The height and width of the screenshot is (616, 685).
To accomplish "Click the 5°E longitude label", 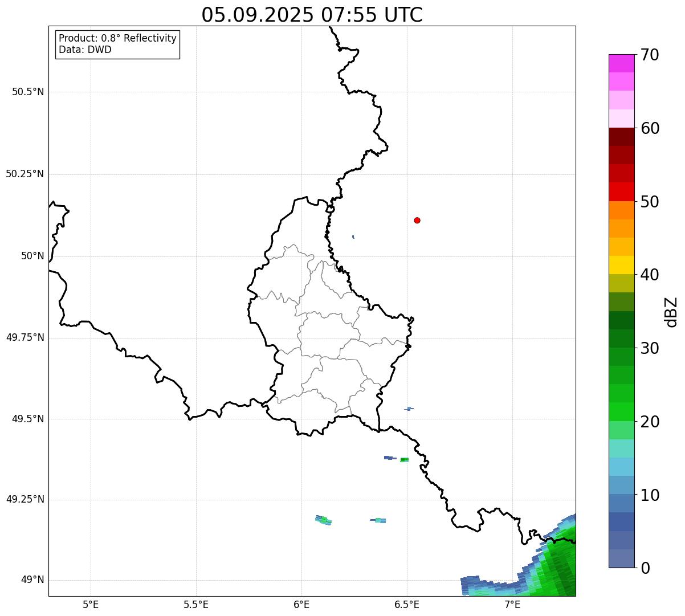I will (91, 604).
